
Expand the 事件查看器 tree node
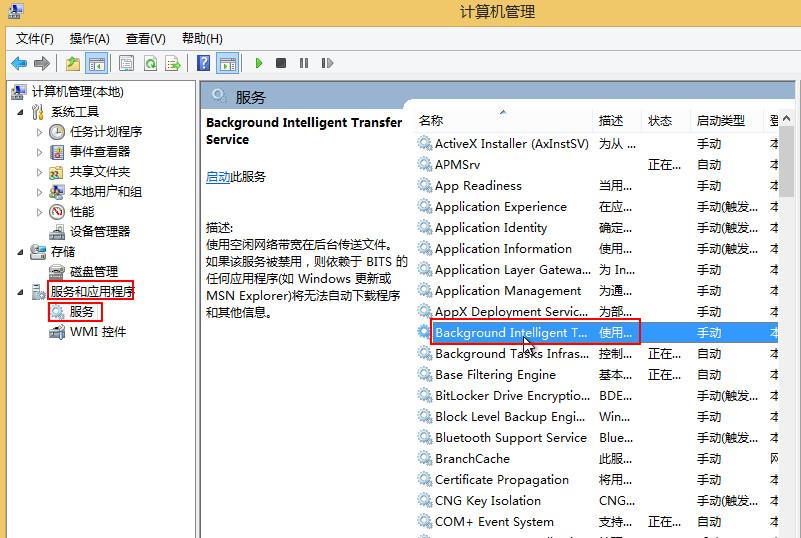[40, 152]
